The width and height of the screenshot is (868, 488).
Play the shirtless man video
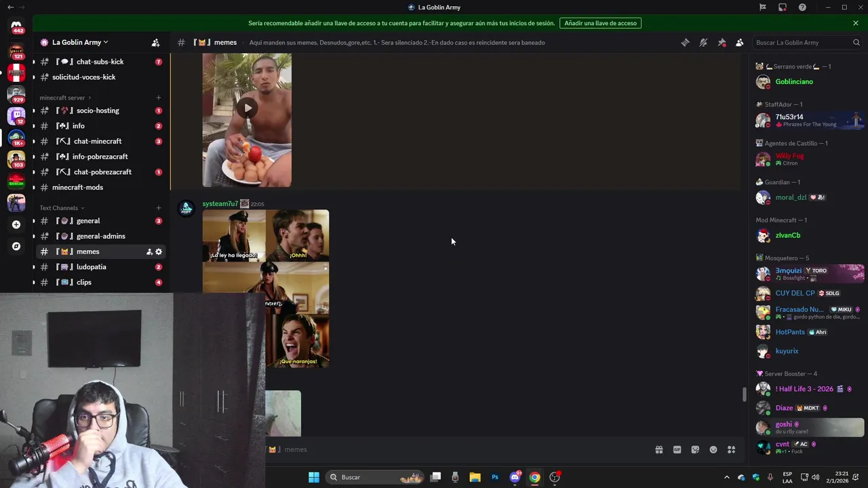tap(248, 108)
